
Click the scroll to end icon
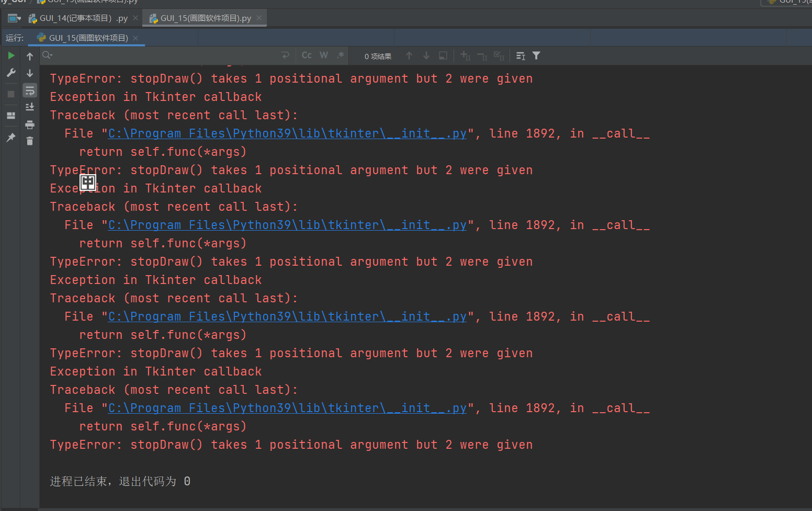coord(30,107)
